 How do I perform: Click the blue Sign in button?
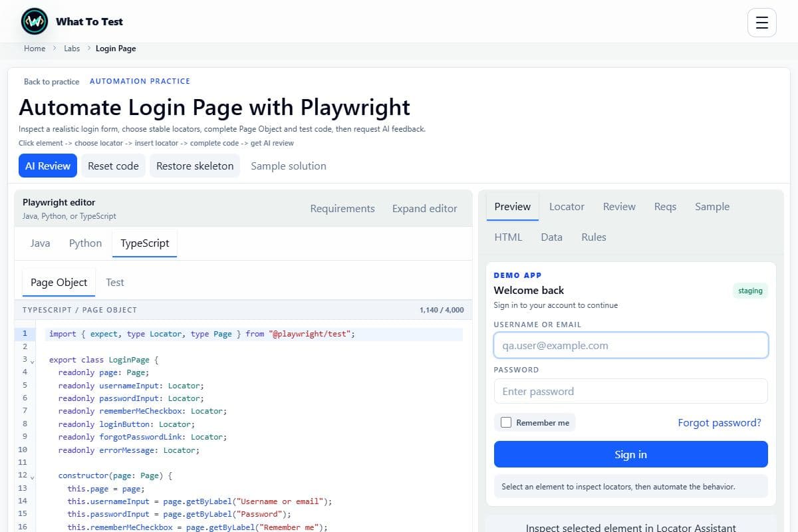[x=631, y=454]
